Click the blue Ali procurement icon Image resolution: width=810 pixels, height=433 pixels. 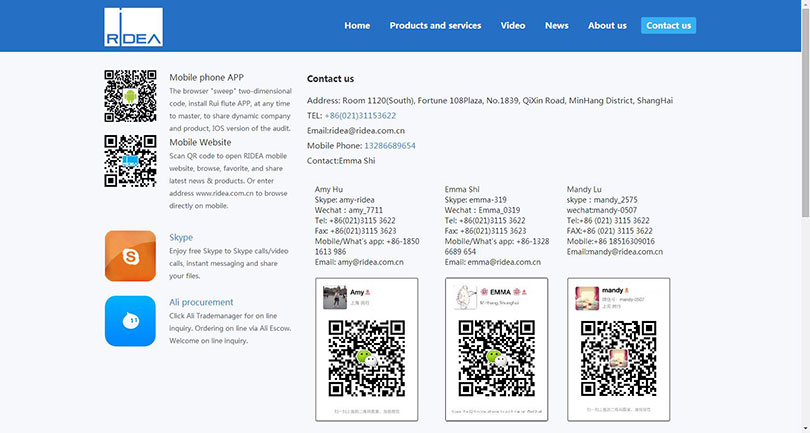point(130,321)
